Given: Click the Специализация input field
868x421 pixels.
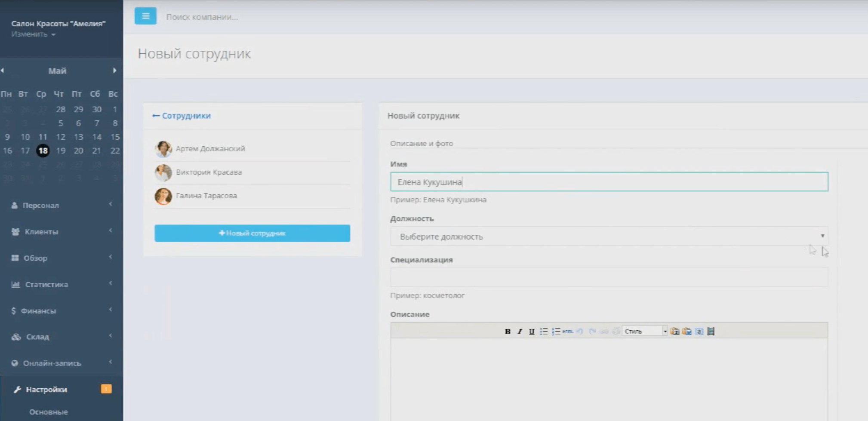Looking at the screenshot, I should (609, 277).
